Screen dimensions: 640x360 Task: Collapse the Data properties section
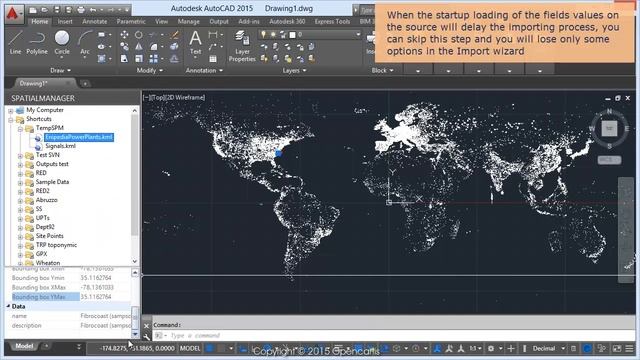[8, 306]
